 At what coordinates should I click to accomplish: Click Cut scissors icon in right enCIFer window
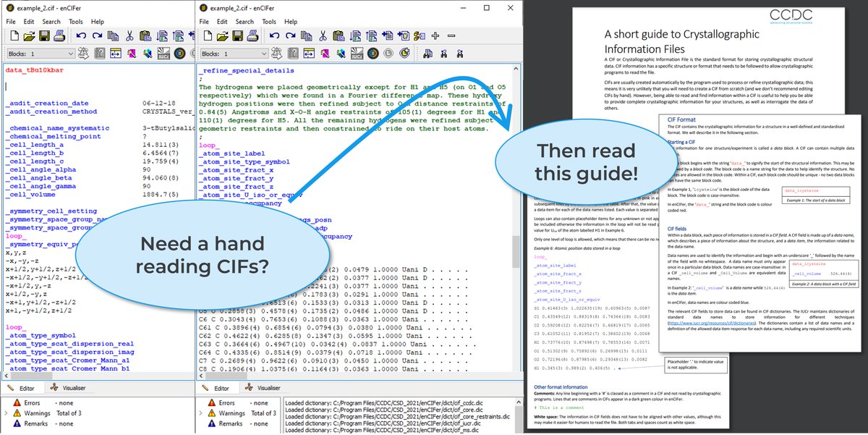coord(323,35)
